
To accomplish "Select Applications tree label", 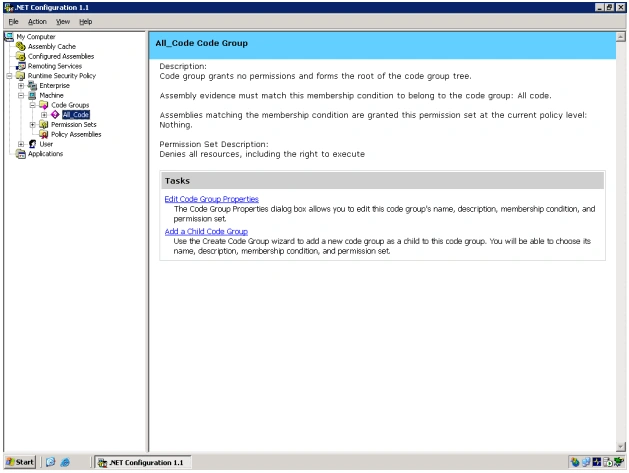I will (45, 154).
